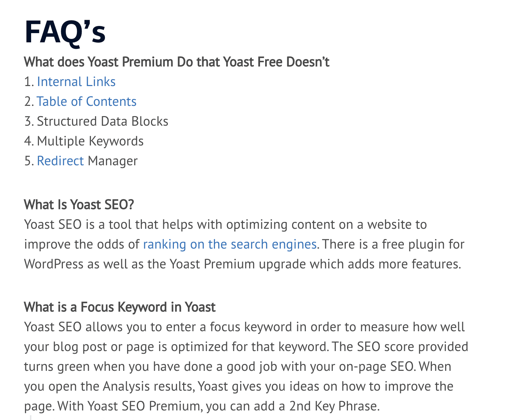Click the sentence starting 'Yoast SEO allows you'
The width and height of the screenshot is (505, 420).
tap(244, 337)
